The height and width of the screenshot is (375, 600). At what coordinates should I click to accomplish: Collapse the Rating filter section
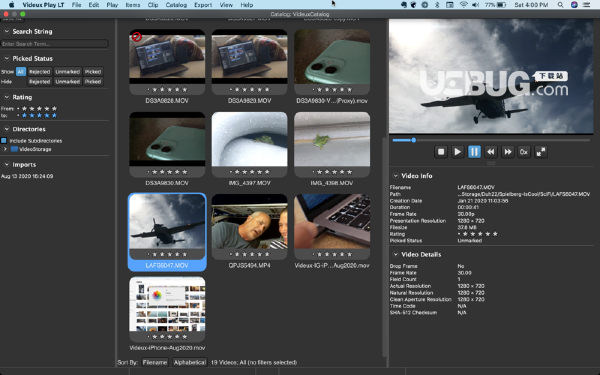[x=7, y=97]
